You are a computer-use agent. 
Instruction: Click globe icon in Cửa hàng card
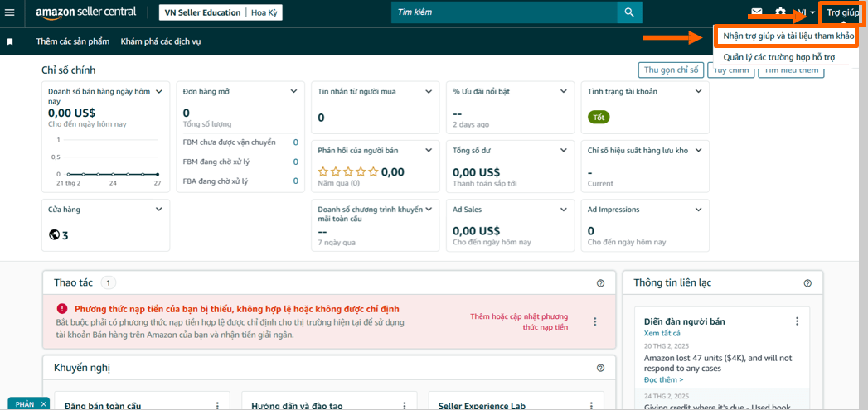54,235
